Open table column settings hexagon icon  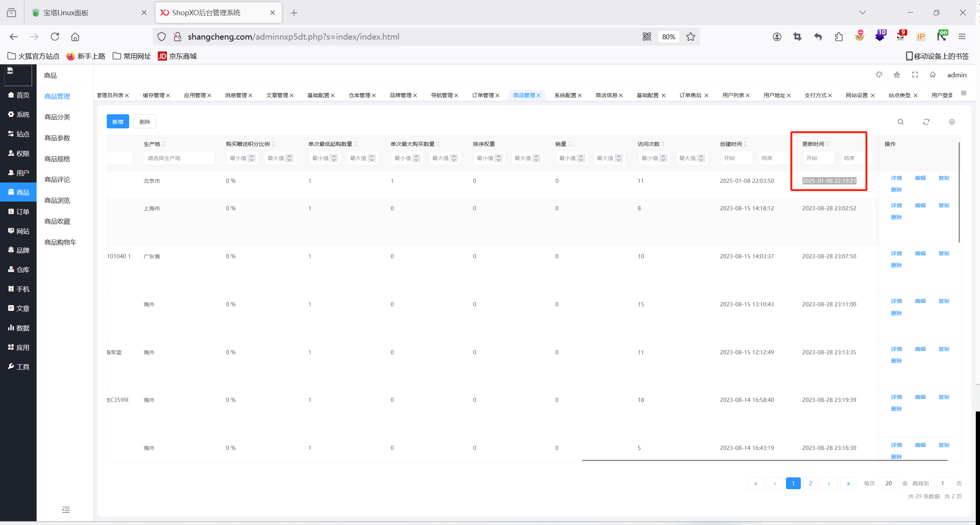coord(952,122)
